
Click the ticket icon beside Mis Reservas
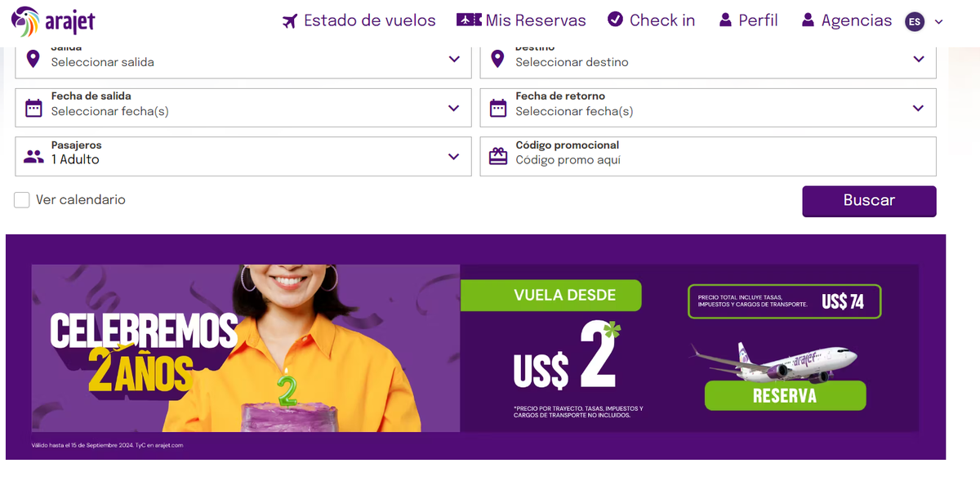[x=469, y=20]
